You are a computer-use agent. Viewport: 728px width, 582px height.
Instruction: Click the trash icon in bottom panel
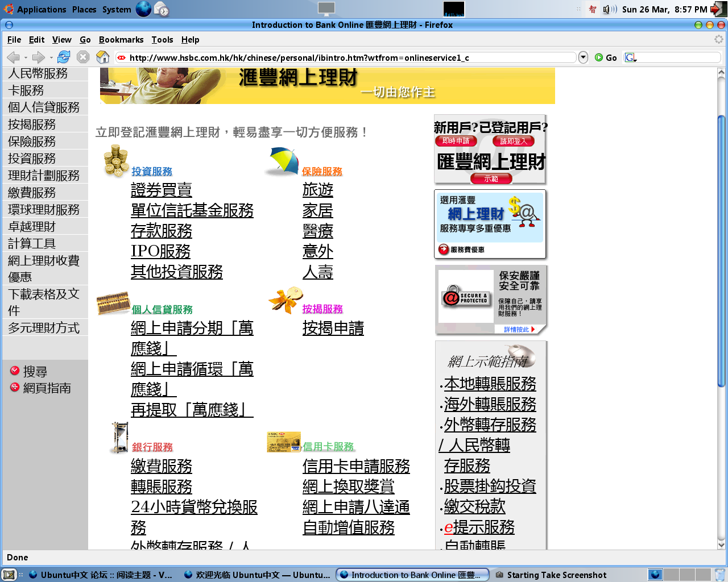[x=720, y=575]
